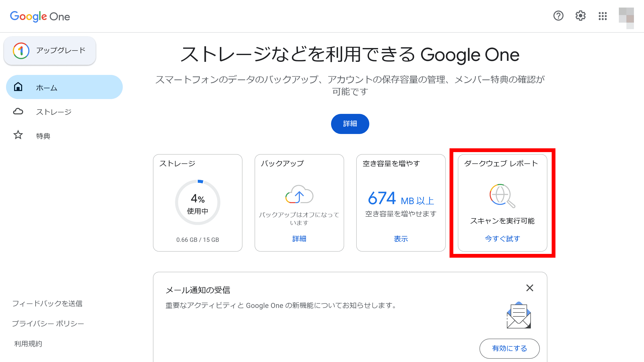
Task: Click the アップグレード button
Action: coord(50,51)
